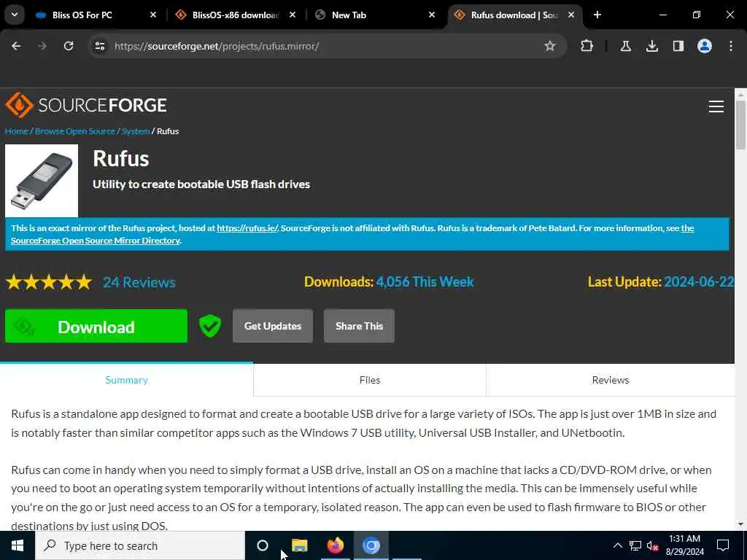Open the 24 Reviews link
This screenshot has width=747, height=560.
pos(139,282)
